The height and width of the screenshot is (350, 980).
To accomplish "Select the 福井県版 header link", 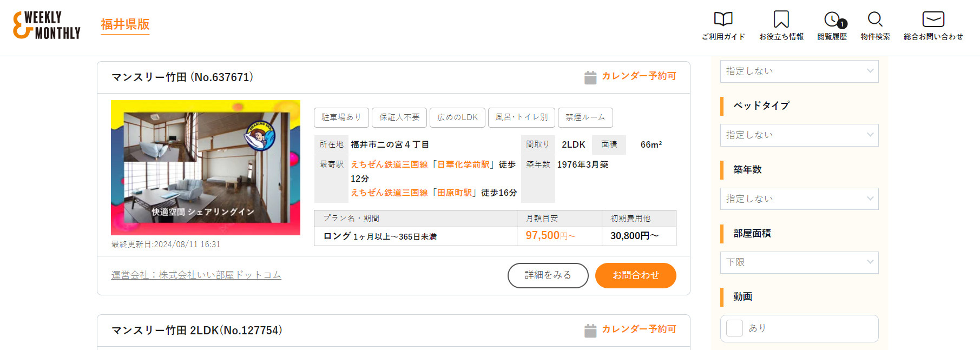I will click(x=125, y=25).
